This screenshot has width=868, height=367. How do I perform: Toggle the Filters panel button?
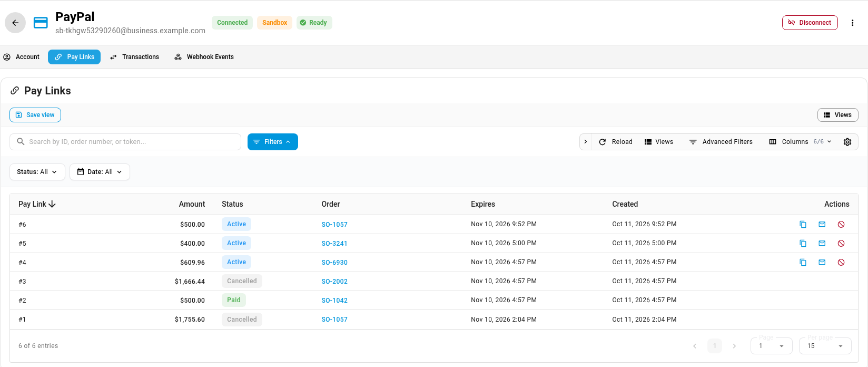(x=273, y=142)
